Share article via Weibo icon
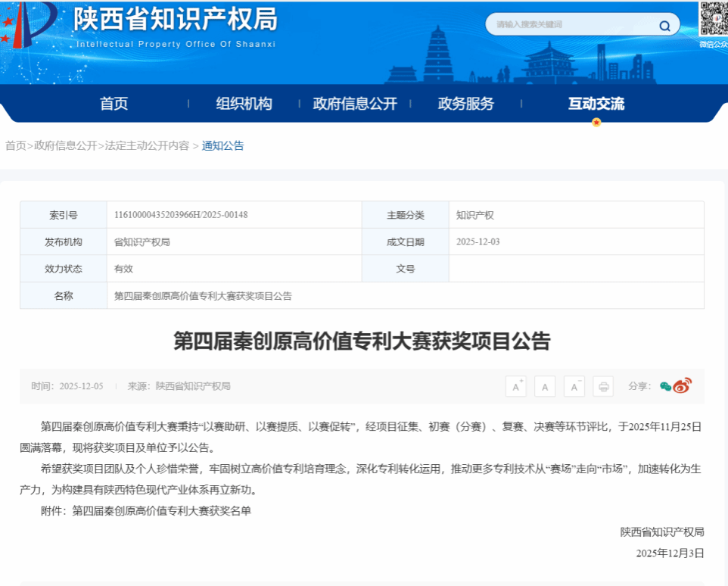Image resolution: width=728 pixels, height=586 pixels. pyautogui.click(x=683, y=386)
